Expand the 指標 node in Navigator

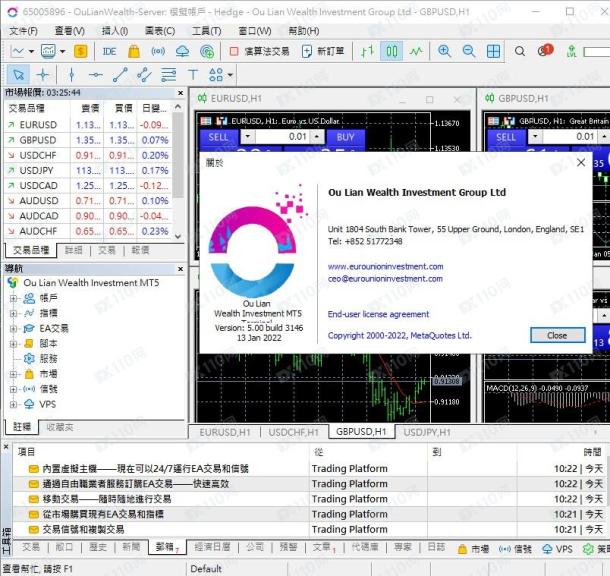point(13,313)
